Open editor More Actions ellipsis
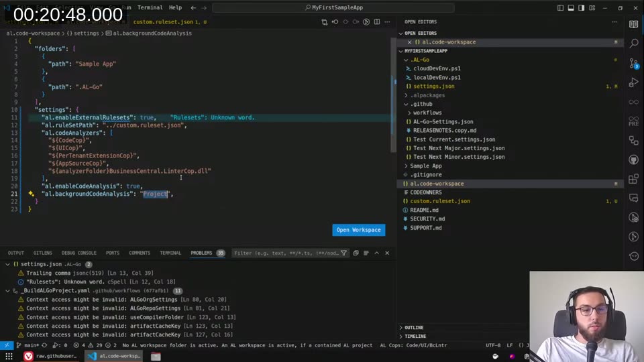The height and width of the screenshot is (362, 644). click(x=387, y=22)
